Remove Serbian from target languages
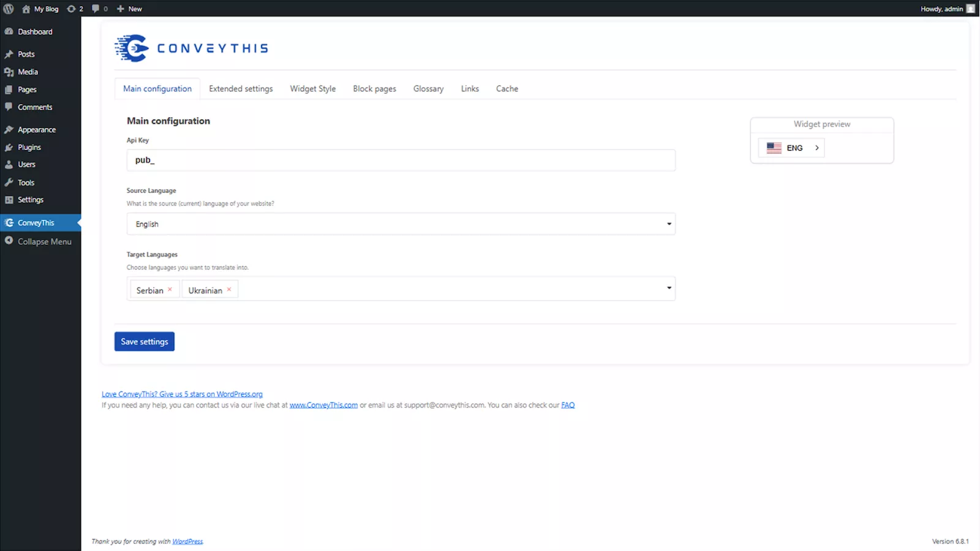Image resolution: width=980 pixels, height=551 pixels. click(170, 290)
